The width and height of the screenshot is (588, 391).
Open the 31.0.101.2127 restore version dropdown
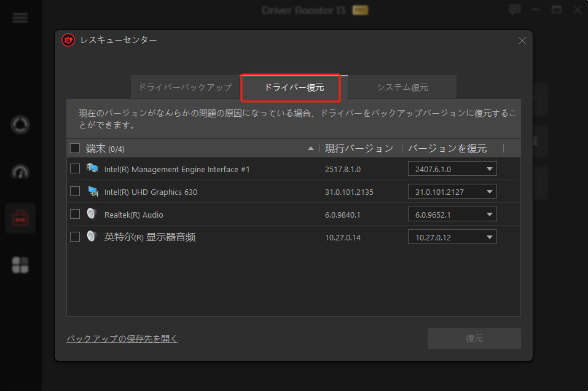452,192
